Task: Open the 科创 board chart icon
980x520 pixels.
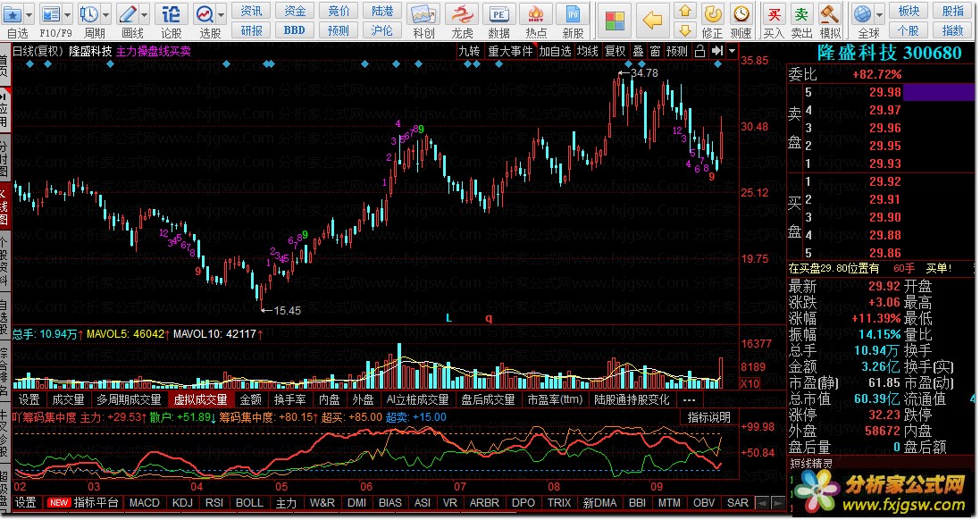Action: tap(423, 13)
